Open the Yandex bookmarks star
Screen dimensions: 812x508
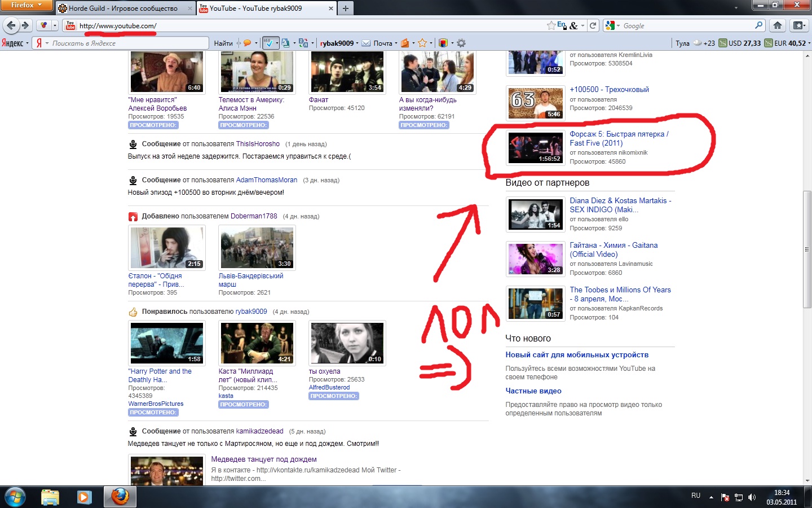422,43
